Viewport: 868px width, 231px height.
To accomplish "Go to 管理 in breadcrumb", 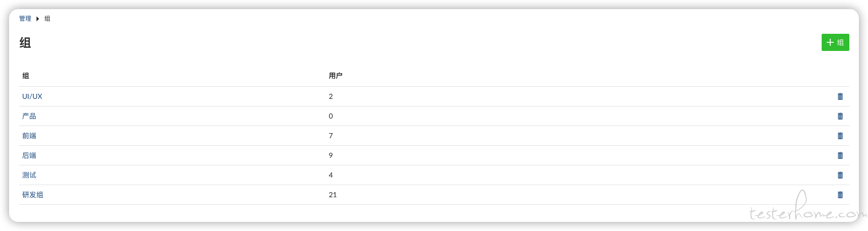I will pos(25,19).
